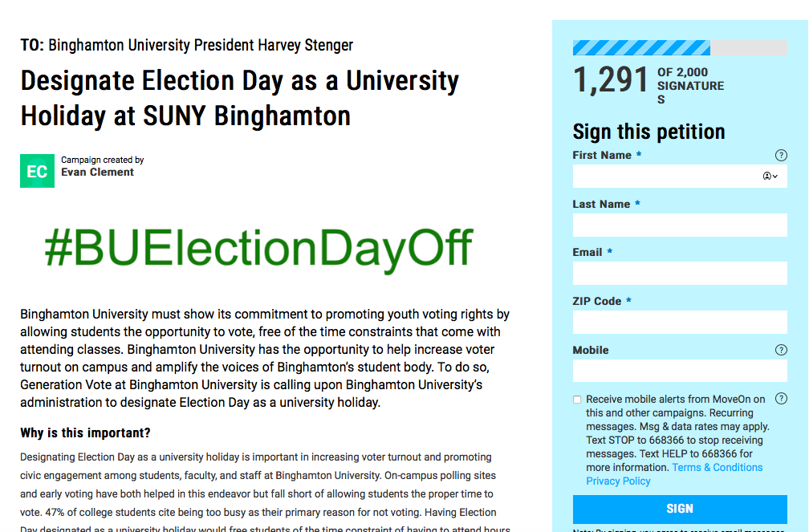The width and height of the screenshot is (809, 532).
Task: Open the Privacy Policy link
Action: pyautogui.click(x=618, y=481)
